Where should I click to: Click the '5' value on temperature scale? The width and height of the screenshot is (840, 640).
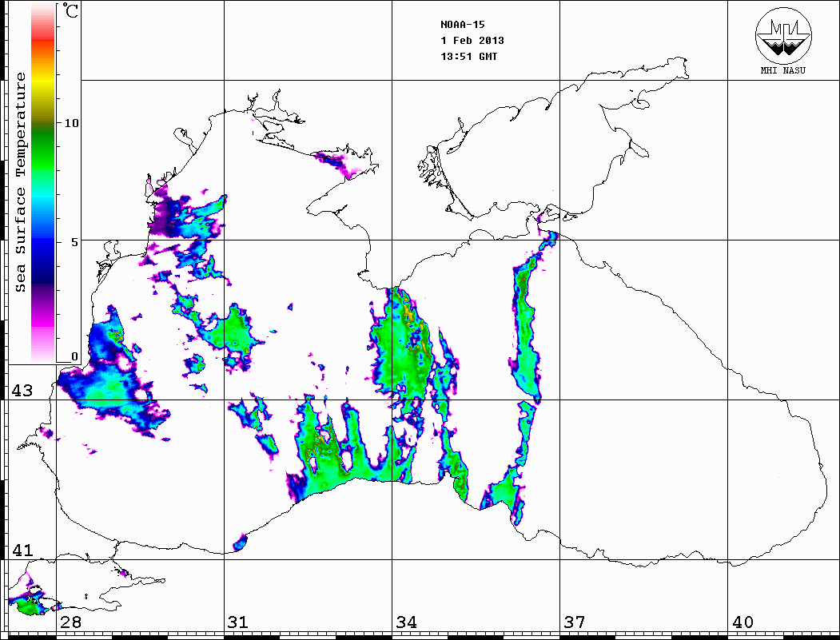pos(76,242)
